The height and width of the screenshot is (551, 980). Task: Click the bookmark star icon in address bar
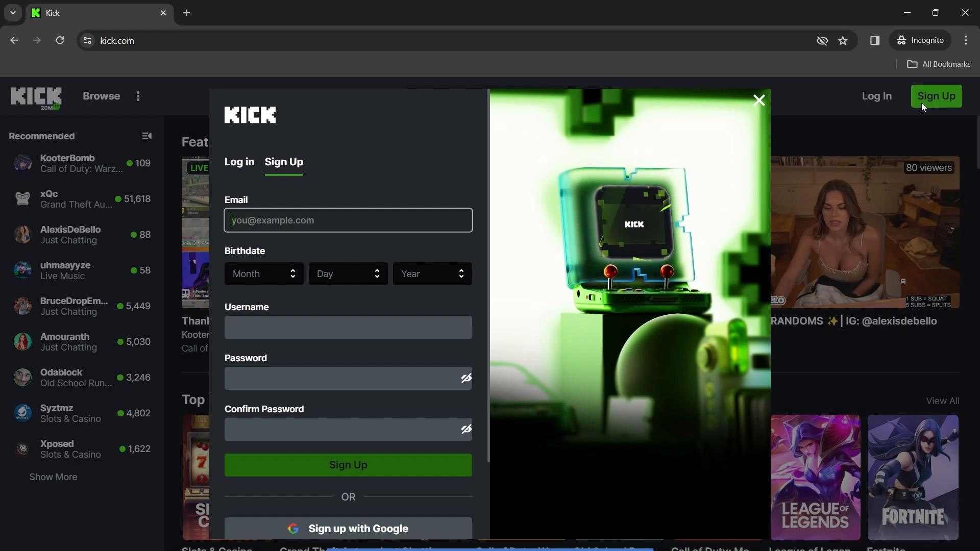tap(843, 40)
